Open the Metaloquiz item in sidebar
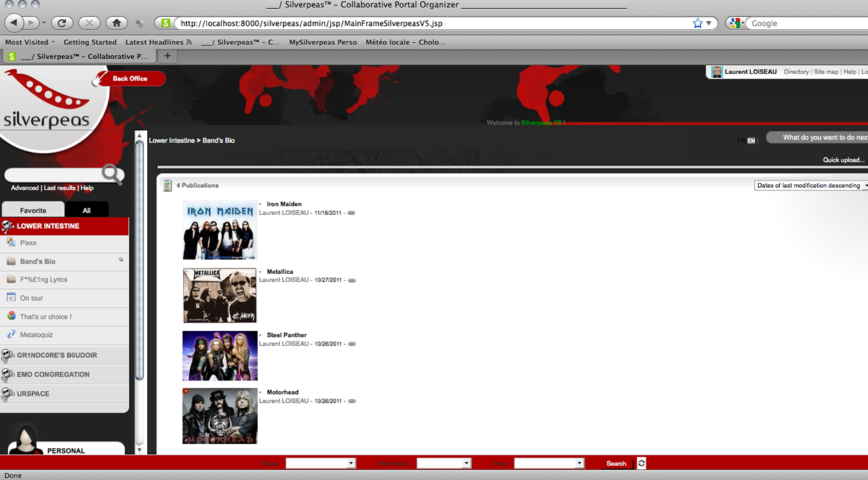868x480 pixels. [x=36, y=335]
